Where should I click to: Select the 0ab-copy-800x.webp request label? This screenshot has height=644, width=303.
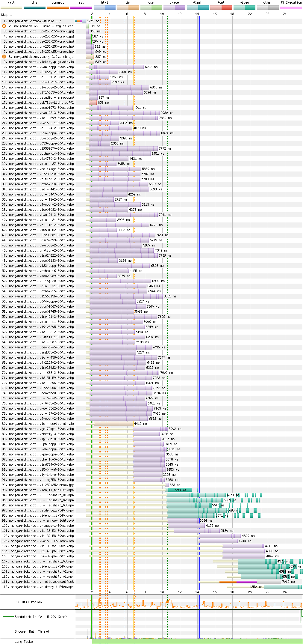[x=38, y=67]
